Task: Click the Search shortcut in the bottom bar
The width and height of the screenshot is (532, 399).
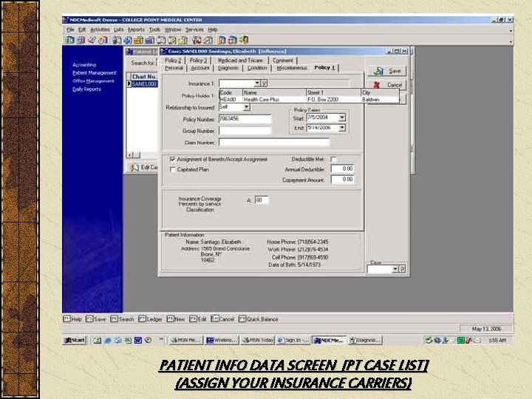Action: click(122, 319)
